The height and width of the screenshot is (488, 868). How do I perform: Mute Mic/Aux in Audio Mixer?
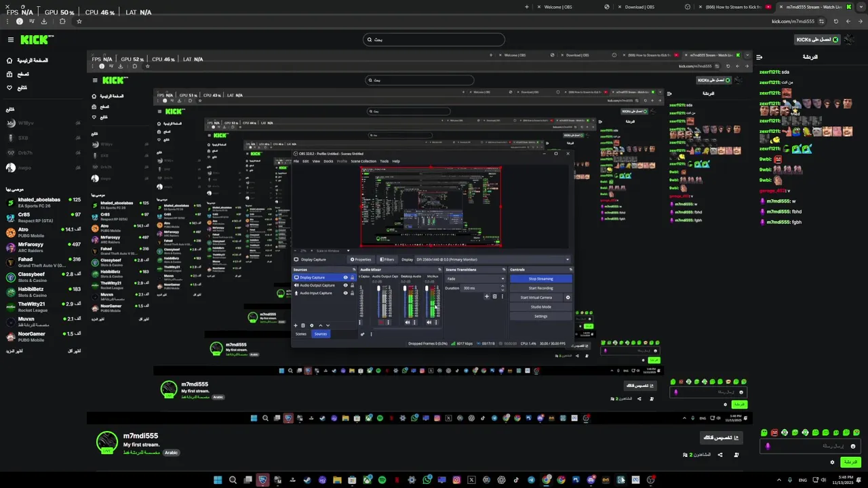click(429, 322)
